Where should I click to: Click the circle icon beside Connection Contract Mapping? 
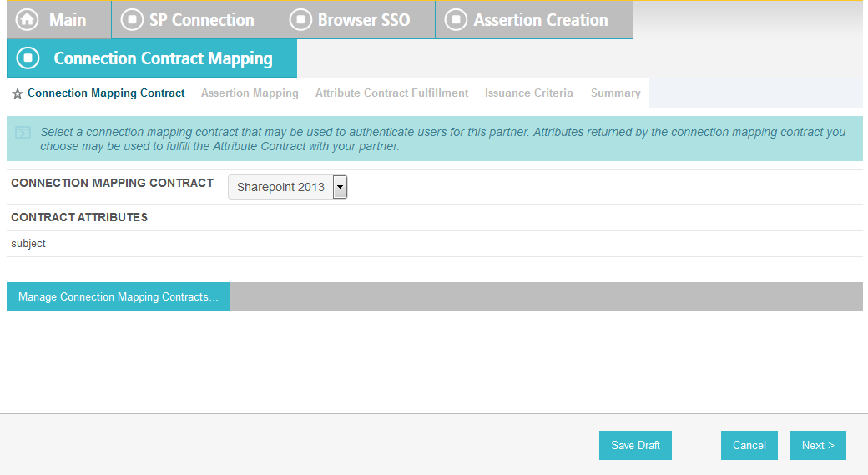[28, 58]
